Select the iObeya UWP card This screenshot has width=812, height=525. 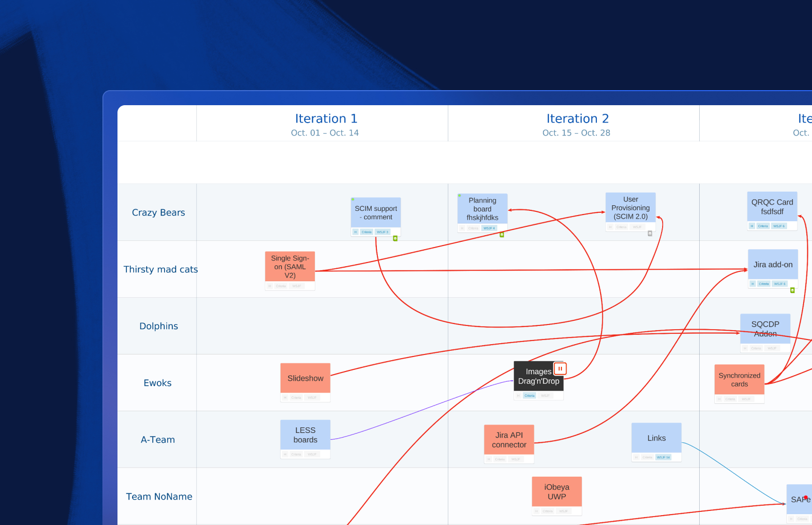(x=556, y=492)
